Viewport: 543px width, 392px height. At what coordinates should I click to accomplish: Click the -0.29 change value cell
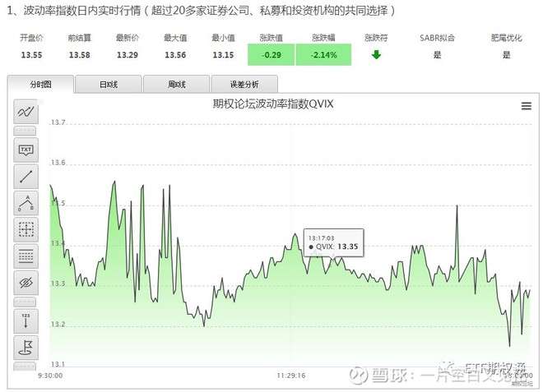[271, 55]
